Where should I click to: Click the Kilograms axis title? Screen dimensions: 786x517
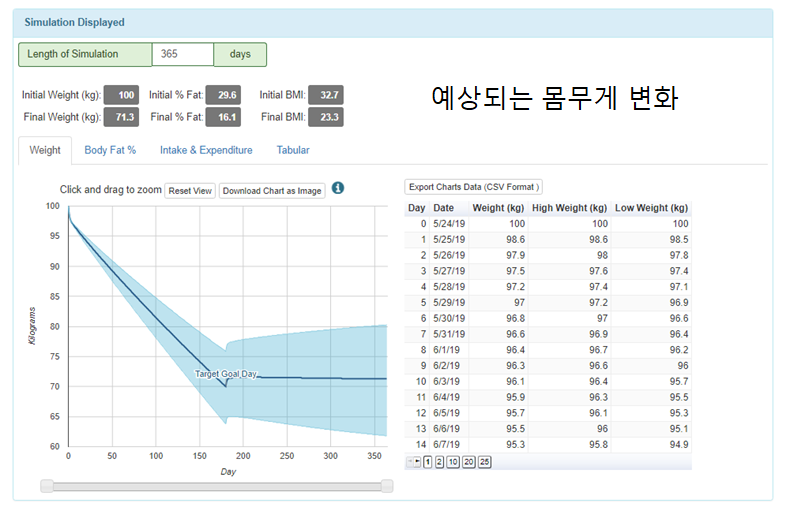[x=33, y=326]
